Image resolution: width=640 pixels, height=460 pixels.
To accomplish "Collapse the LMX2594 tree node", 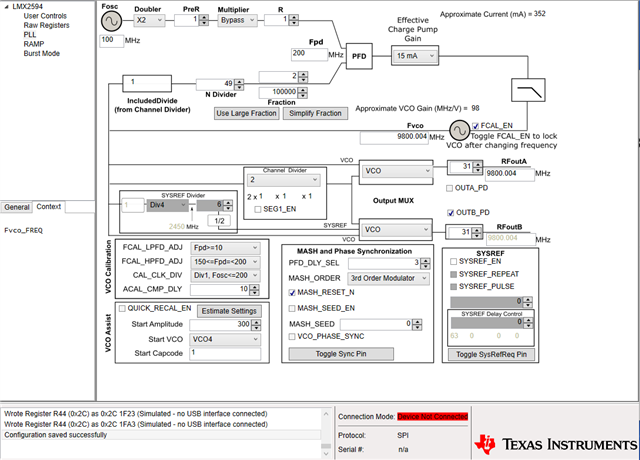I will coord(6,7).
